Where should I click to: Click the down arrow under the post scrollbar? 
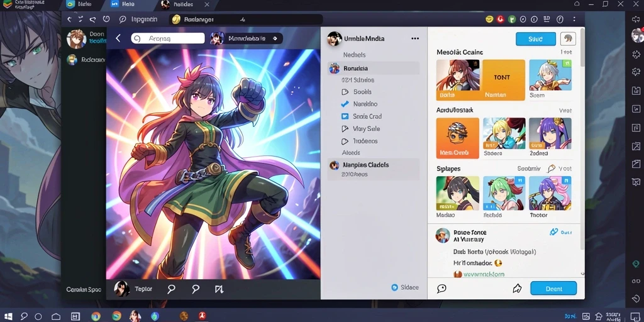582,274
